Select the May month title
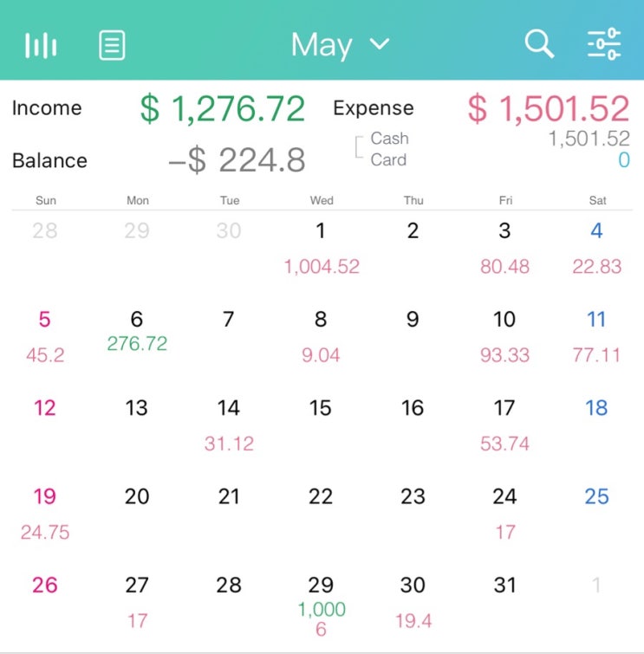This screenshot has height=654, width=644. pyautogui.click(x=322, y=45)
